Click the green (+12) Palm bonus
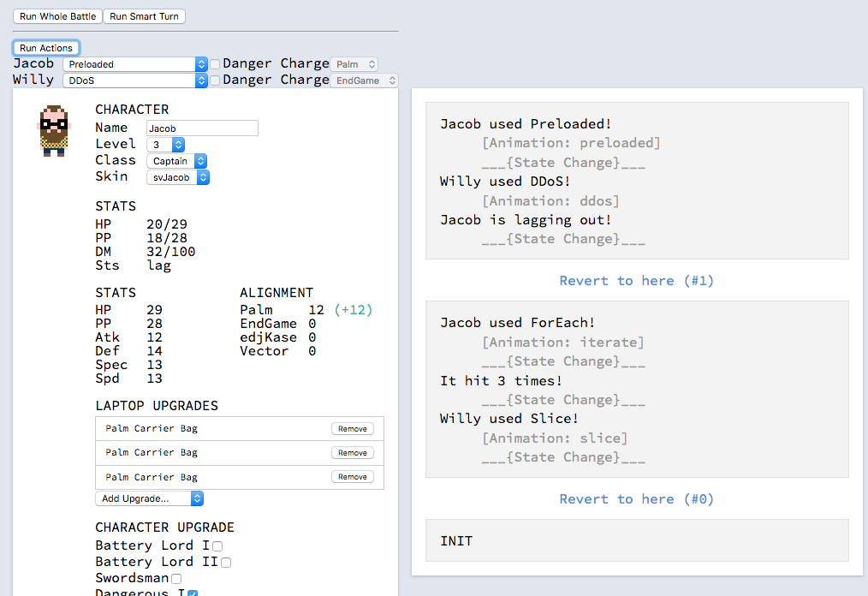 (354, 310)
